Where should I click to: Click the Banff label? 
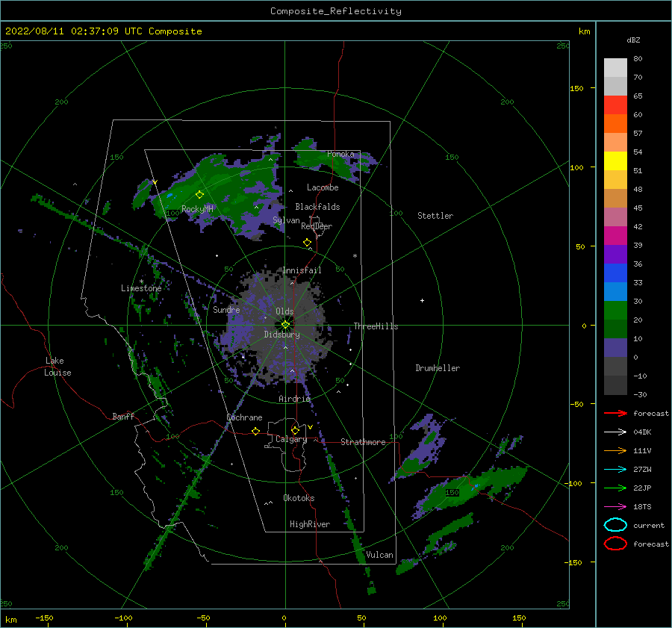pyautogui.click(x=123, y=416)
